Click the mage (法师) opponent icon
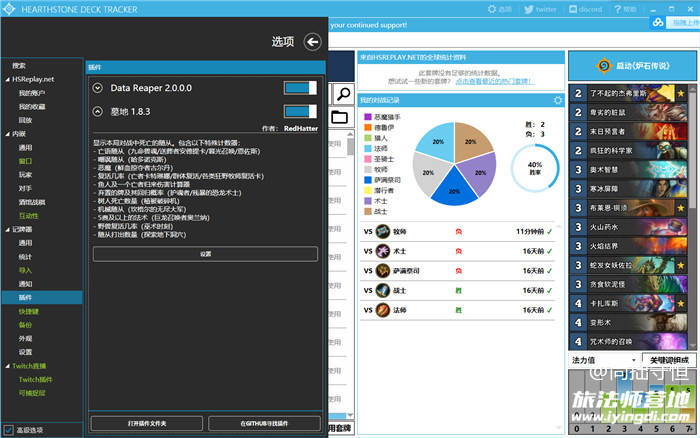The image size is (700, 438). [383, 310]
